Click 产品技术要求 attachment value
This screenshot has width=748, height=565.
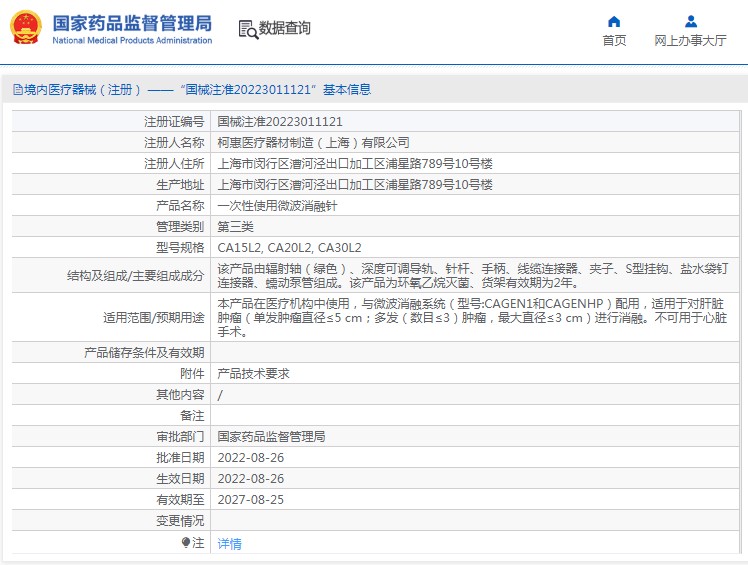[x=253, y=374]
